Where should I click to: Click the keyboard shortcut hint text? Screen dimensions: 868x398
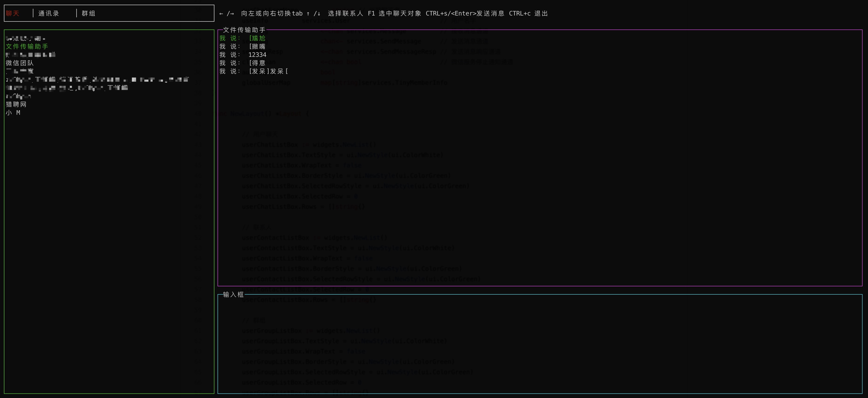[384, 13]
